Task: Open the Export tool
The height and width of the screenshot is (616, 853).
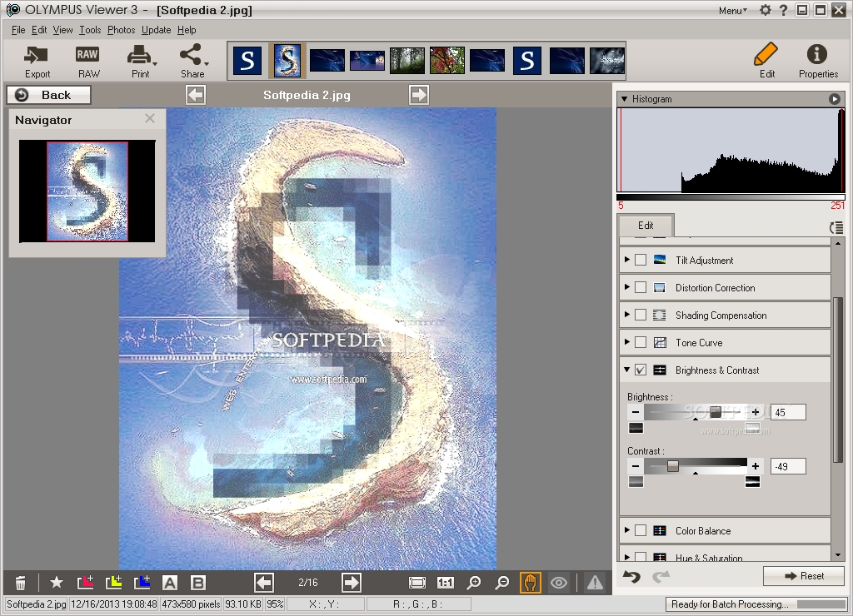Action: click(x=37, y=62)
